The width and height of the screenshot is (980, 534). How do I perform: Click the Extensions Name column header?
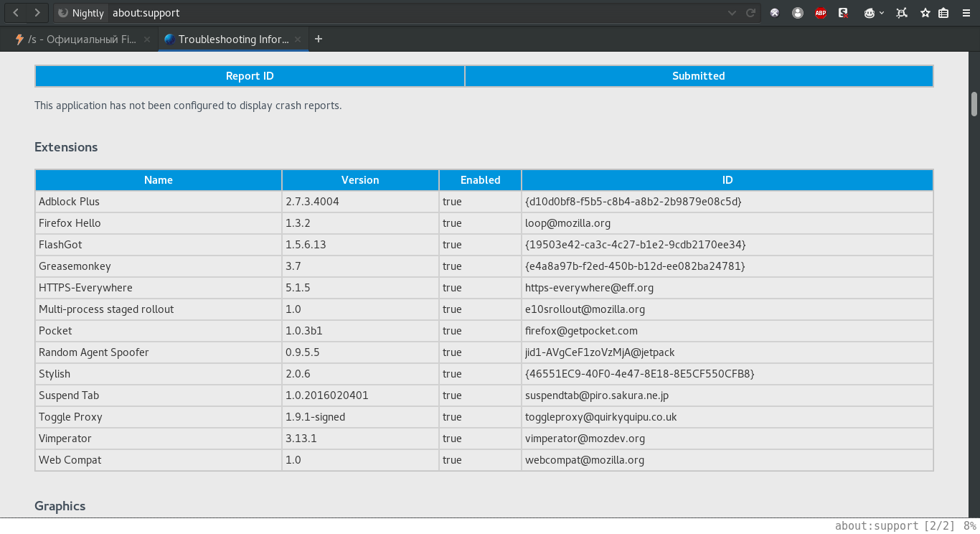coord(159,180)
